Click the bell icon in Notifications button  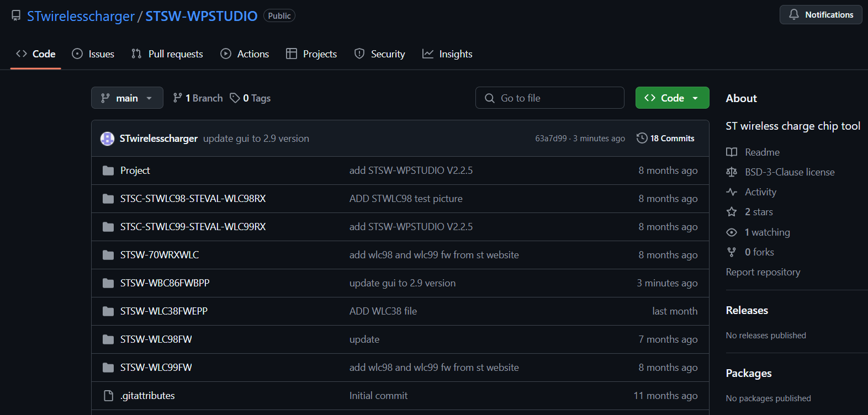794,14
